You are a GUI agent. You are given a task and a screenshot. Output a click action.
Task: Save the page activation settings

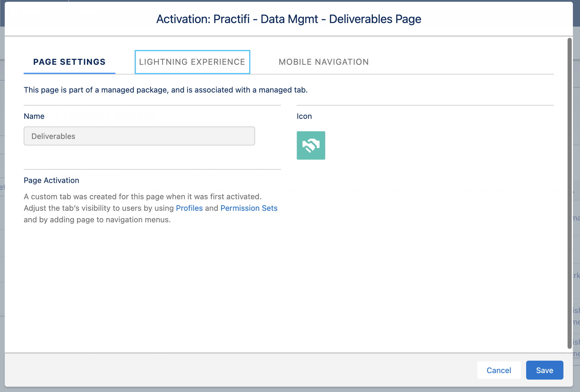(x=544, y=370)
